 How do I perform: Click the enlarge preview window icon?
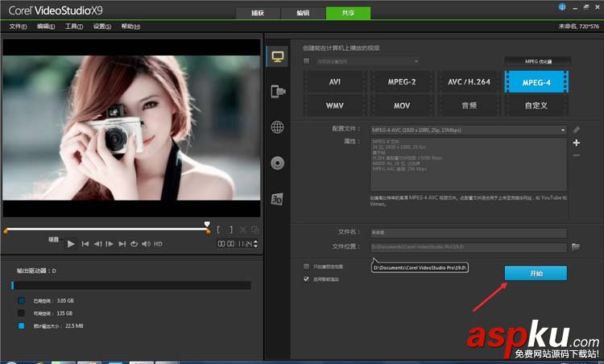point(254,230)
